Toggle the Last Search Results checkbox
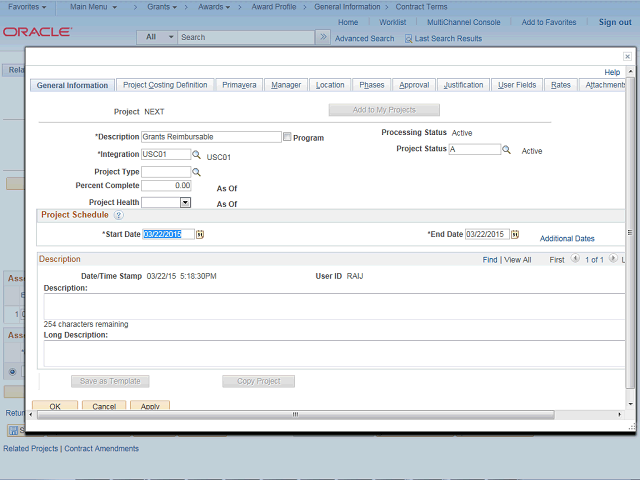 coord(408,39)
